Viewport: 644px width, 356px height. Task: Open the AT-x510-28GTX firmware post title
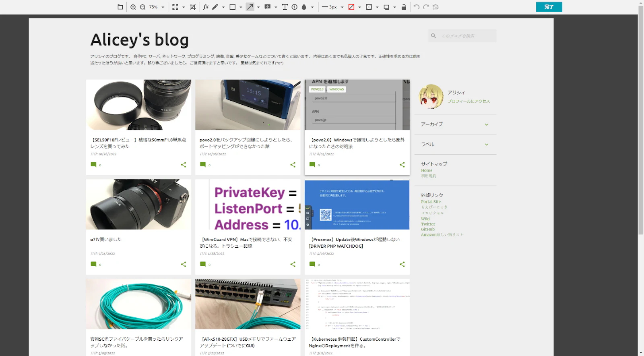[x=248, y=342]
